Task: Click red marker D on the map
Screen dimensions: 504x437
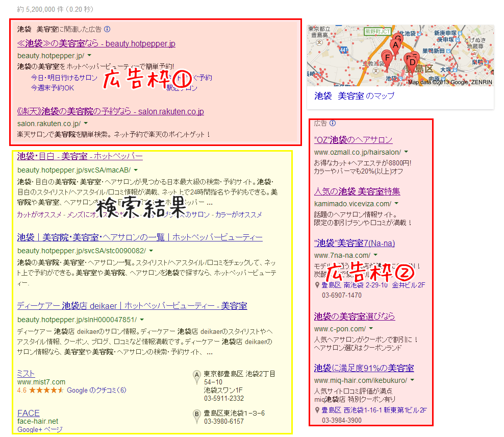Action: click(412, 63)
